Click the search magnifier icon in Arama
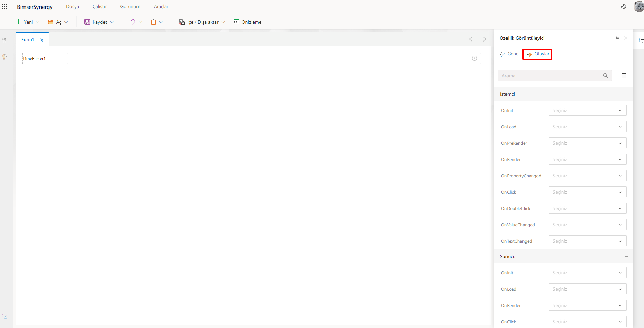The width and height of the screenshot is (644, 328). pos(606,76)
